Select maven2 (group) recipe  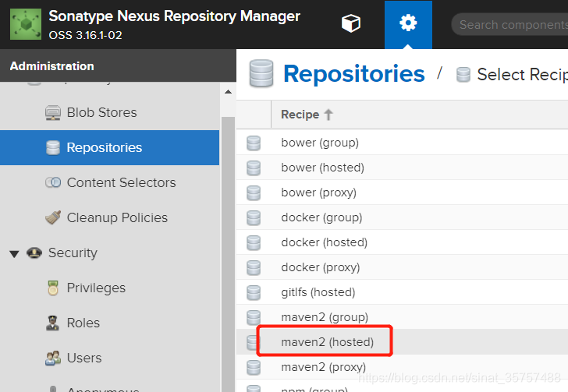[x=325, y=317]
